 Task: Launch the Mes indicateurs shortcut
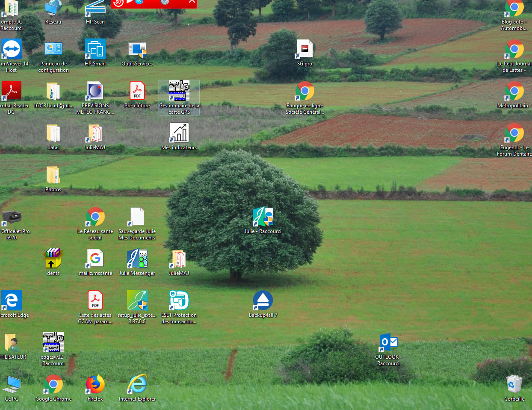click(x=179, y=133)
